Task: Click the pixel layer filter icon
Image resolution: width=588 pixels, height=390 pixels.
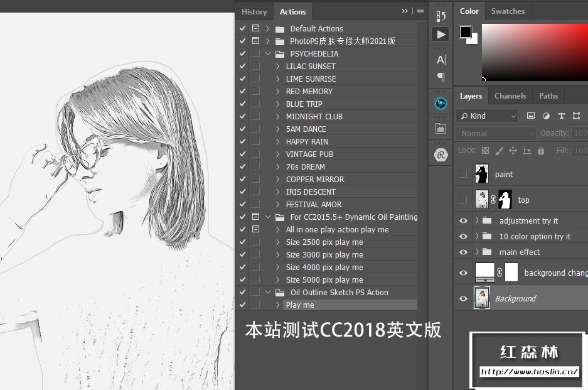Action: click(531, 116)
